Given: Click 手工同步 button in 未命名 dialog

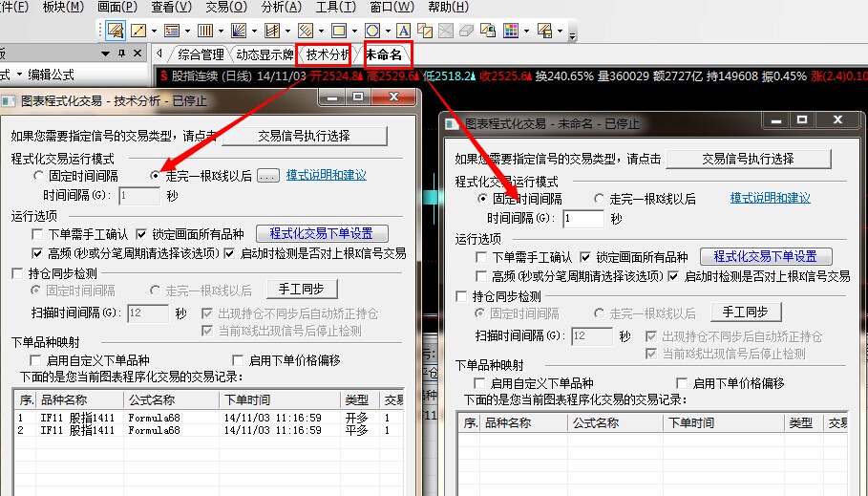Looking at the screenshot, I should pyautogui.click(x=746, y=312).
